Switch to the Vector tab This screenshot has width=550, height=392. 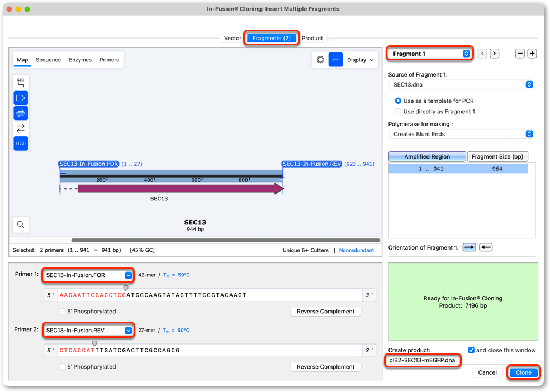(233, 38)
